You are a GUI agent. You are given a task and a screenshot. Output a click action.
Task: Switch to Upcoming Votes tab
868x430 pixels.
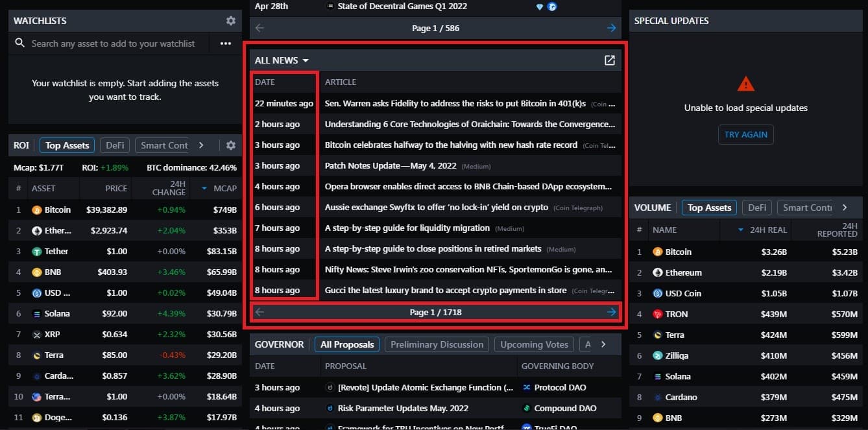click(535, 344)
